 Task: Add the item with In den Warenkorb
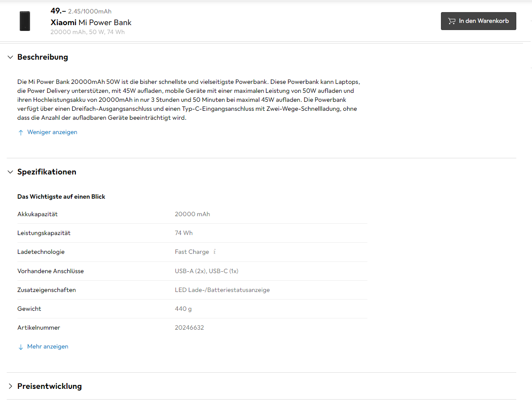point(478,21)
